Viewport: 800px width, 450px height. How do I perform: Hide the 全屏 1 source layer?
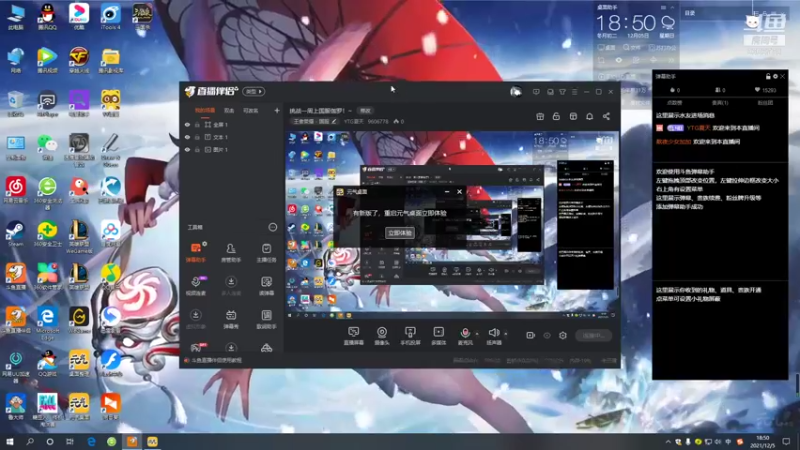(x=187, y=124)
